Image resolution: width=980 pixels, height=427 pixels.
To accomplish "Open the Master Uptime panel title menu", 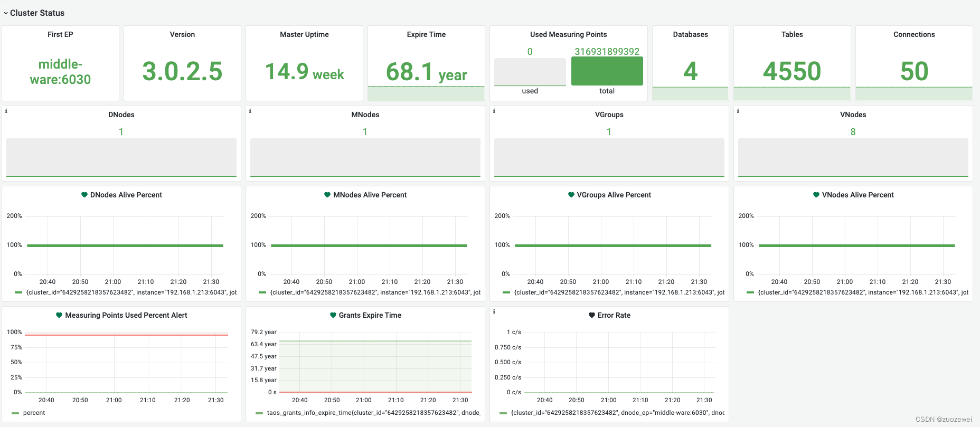I will click(x=304, y=34).
